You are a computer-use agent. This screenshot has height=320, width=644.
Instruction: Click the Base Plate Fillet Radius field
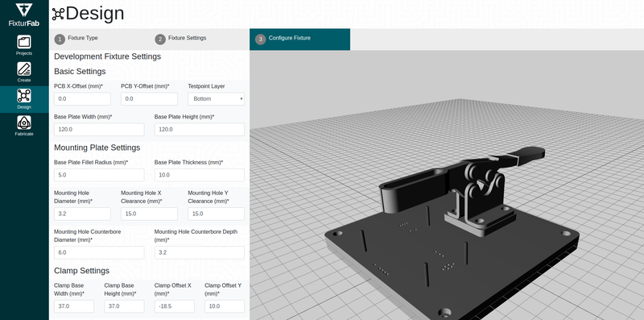[99, 175]
